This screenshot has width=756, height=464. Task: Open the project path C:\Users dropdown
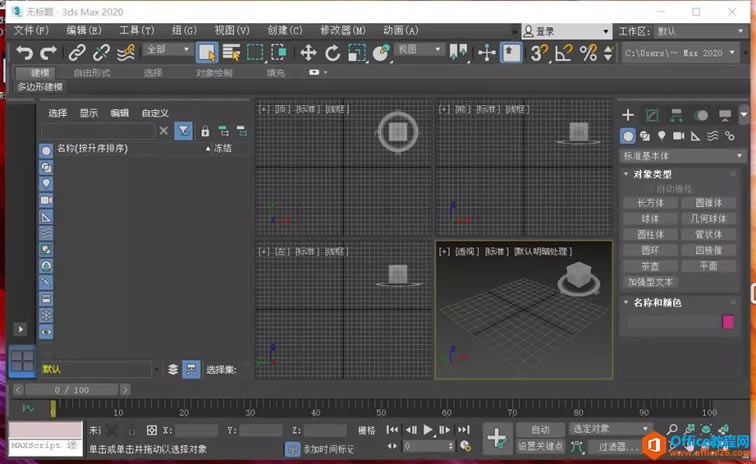click(680, 53)
